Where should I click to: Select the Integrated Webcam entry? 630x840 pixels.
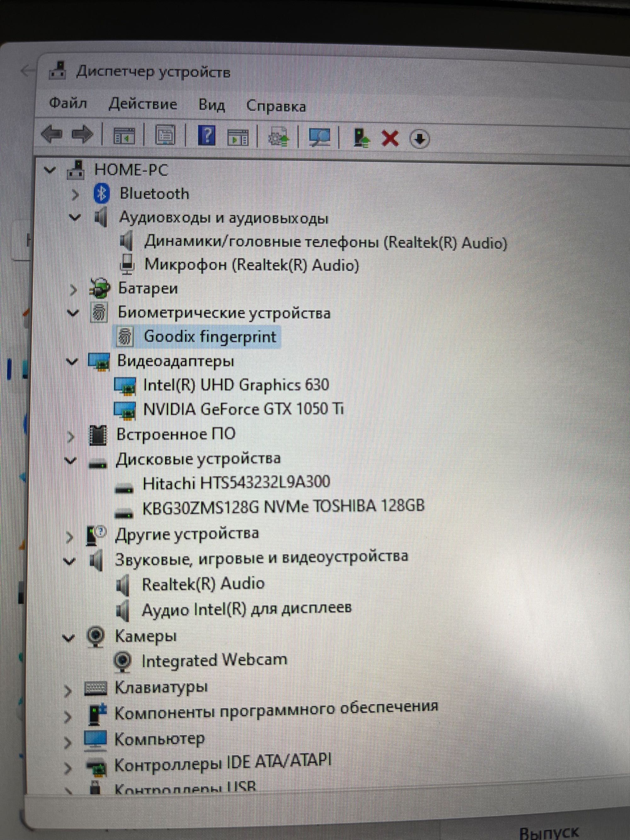[x=214, y=660]
